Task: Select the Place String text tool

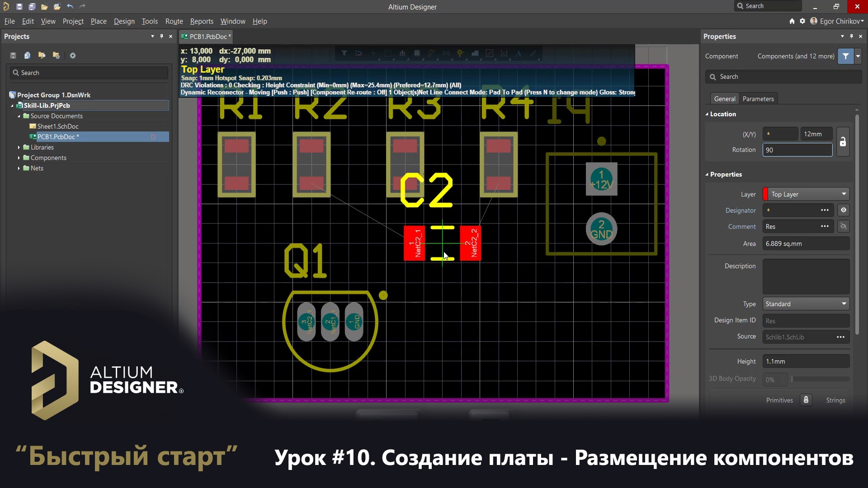Action: [519, 53]
